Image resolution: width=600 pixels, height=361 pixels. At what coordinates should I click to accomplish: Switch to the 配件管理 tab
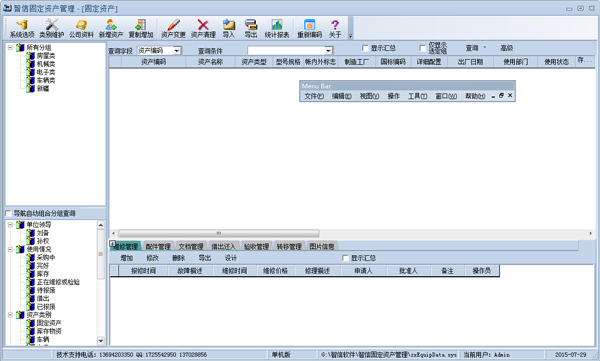pyautogui.click(x=158, y=247)
